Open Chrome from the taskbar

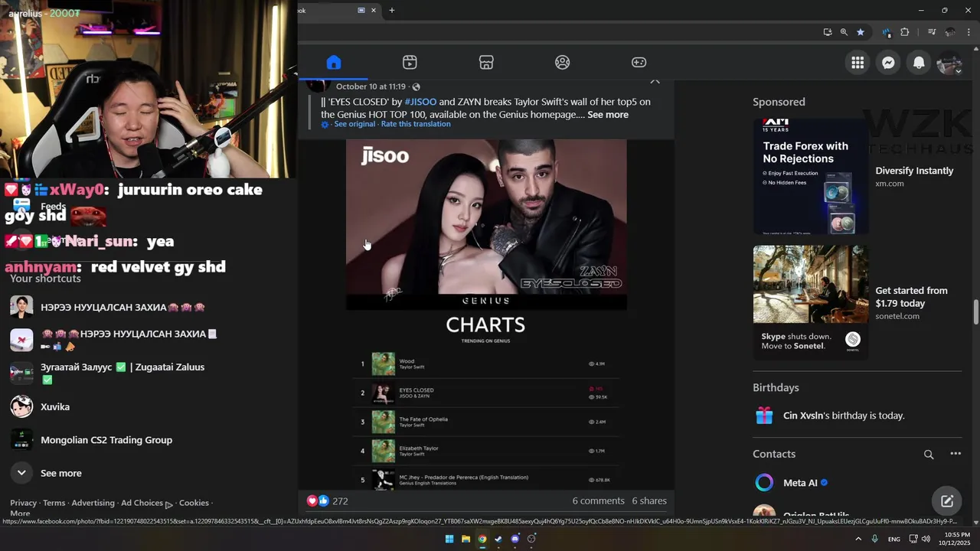(482, 539)
